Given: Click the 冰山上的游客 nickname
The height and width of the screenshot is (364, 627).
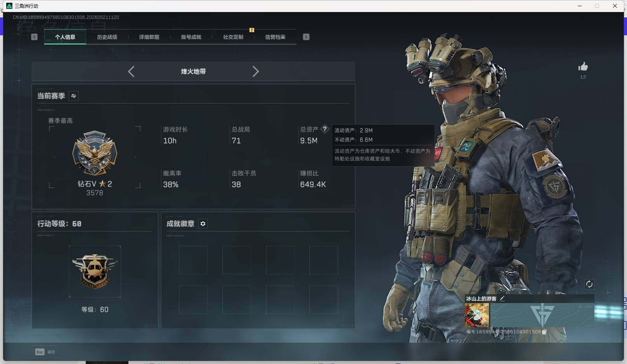Looking at the screenshot, I should tap(481, 298).
